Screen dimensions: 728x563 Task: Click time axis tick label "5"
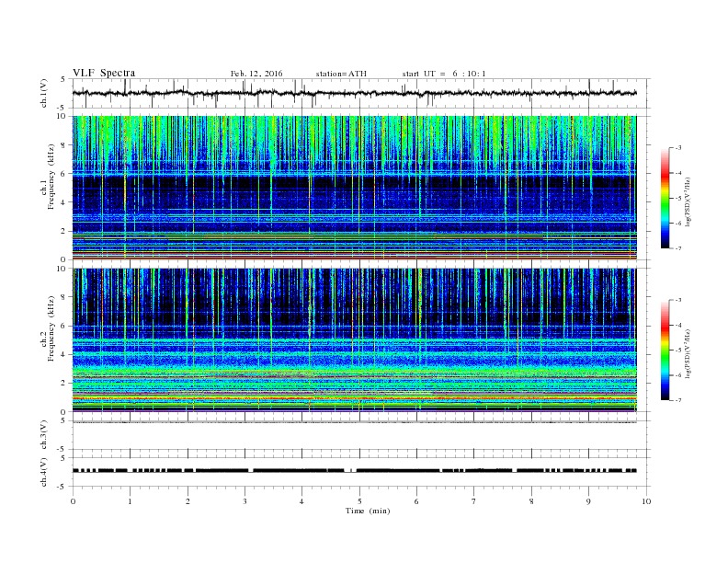pyautogui.click(x=359, y=501)
